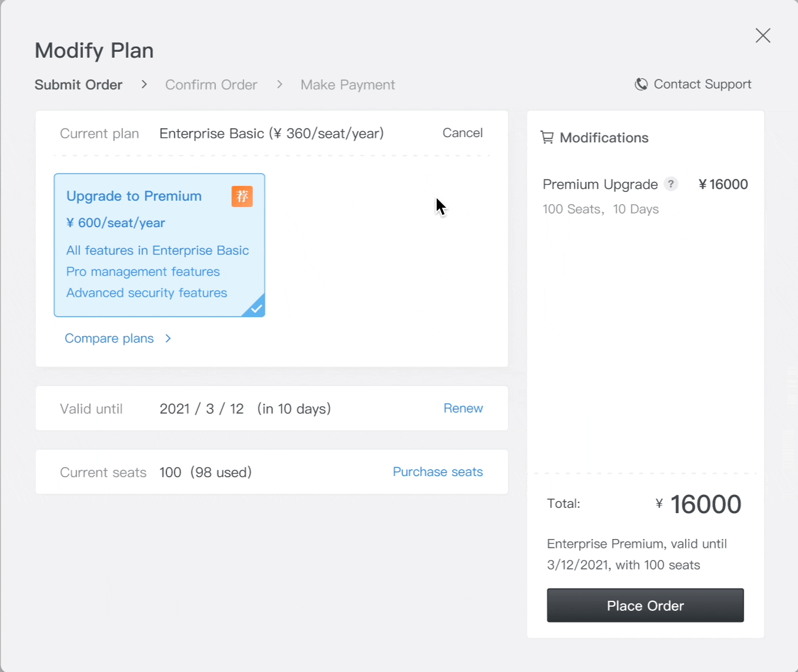The image size is (798, 672).
Task: Click the 'Total:' label
Action: pyautogui.click(x=564, y=504)
